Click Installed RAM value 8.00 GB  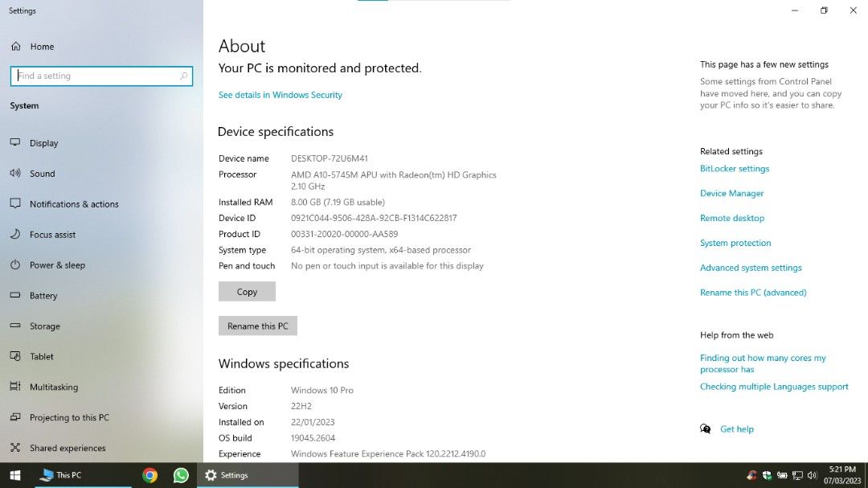[338, 202]
